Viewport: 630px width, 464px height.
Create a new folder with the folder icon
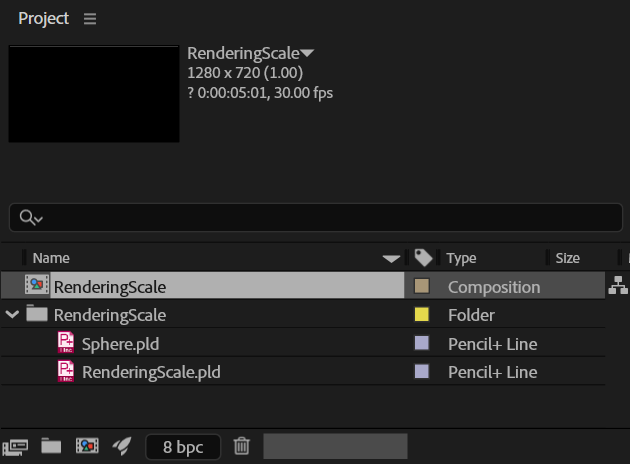point(51,446)
